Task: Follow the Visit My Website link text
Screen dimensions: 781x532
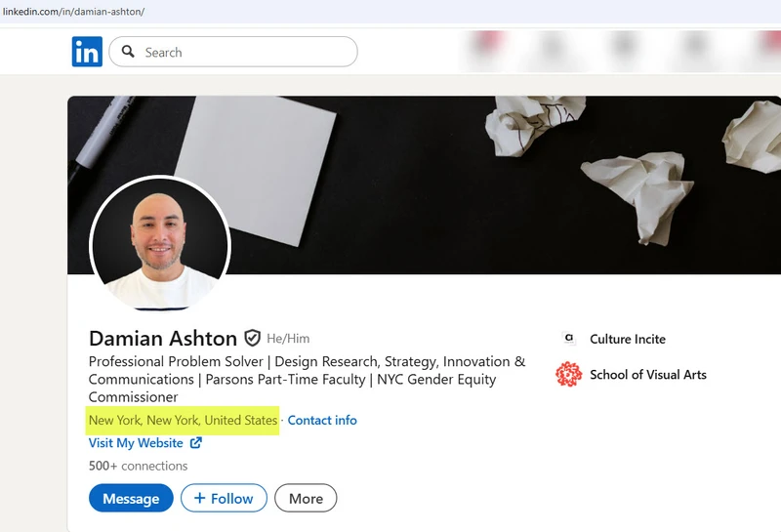Action: (136, 443)
